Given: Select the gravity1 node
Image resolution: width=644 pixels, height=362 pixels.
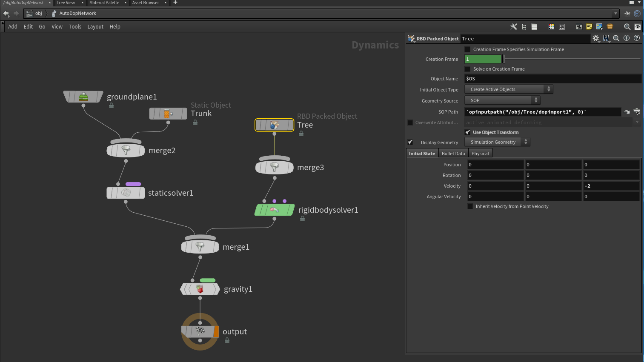Looking at the screenshot, I should point(200,289).
